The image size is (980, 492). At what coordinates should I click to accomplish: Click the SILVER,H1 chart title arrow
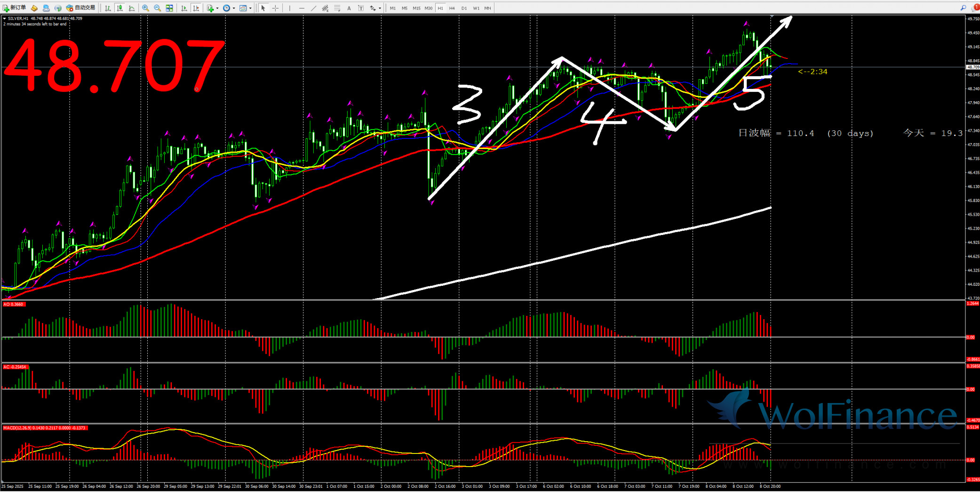tap(5, 18)
